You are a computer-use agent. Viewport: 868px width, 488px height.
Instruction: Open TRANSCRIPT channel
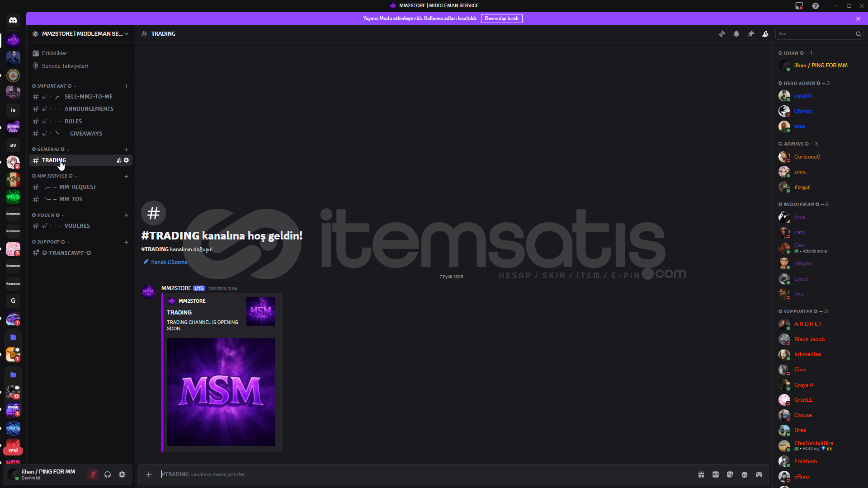coord(80,253)
